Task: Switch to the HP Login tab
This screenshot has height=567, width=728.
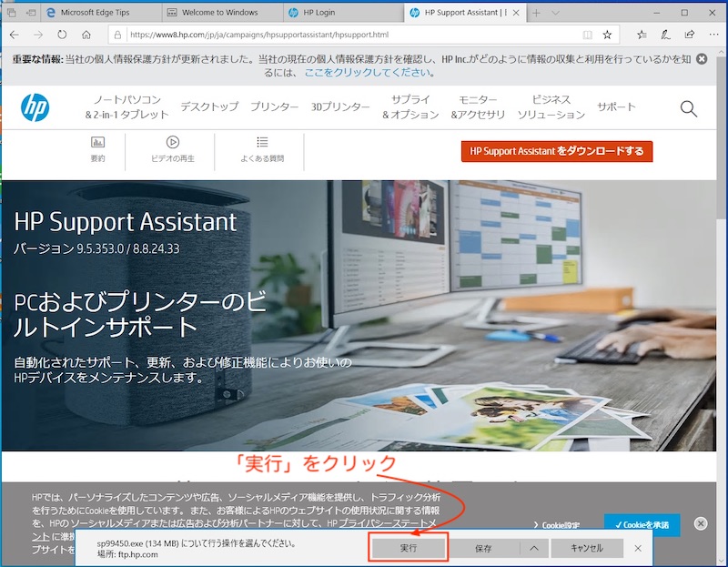Action: [x=344, y=13]
